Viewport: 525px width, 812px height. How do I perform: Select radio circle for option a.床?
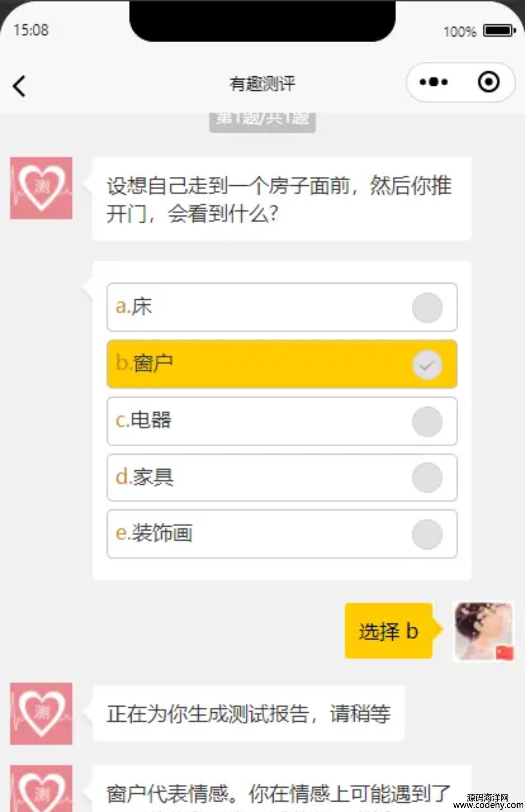(x=427, y=308)
